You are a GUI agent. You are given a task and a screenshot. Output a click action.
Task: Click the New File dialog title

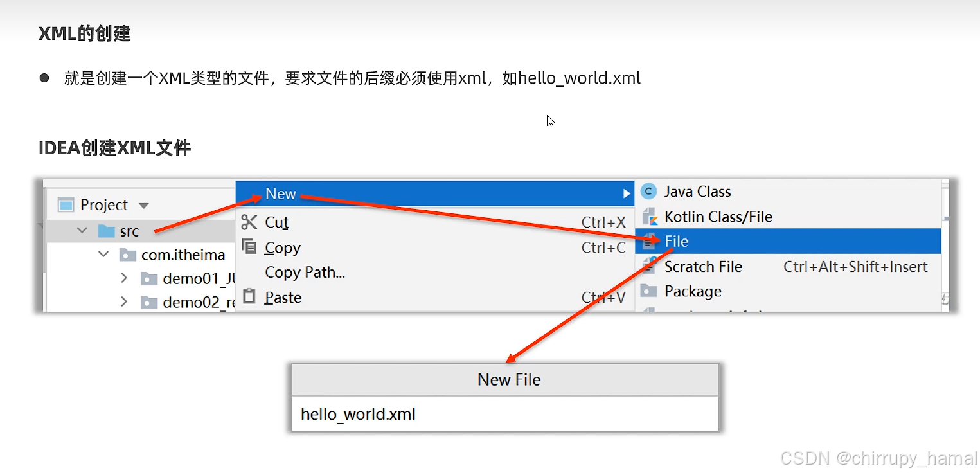[x=509, y=379]
